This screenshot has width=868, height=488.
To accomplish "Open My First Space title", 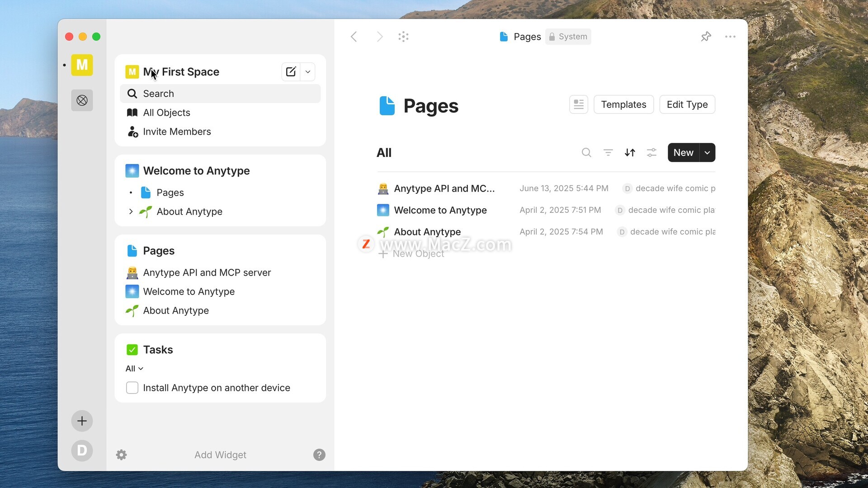I will pos(181,72).
